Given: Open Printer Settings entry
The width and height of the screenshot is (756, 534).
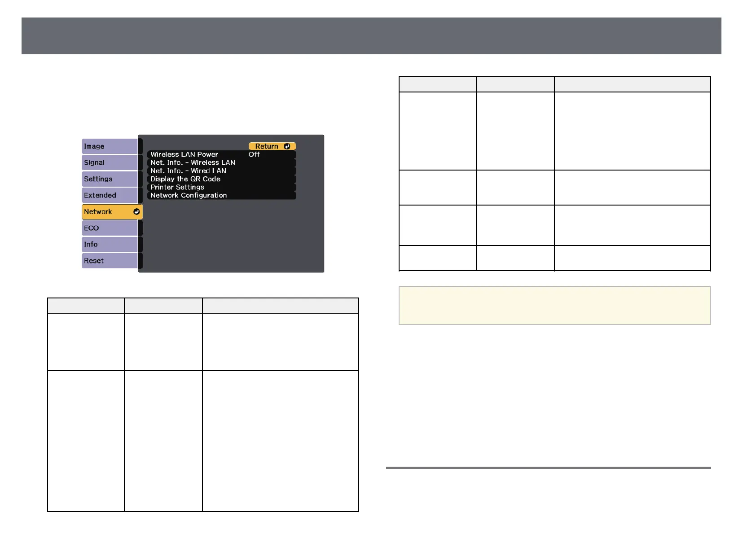Looking at the screenshot, I should tap(222, 187).
